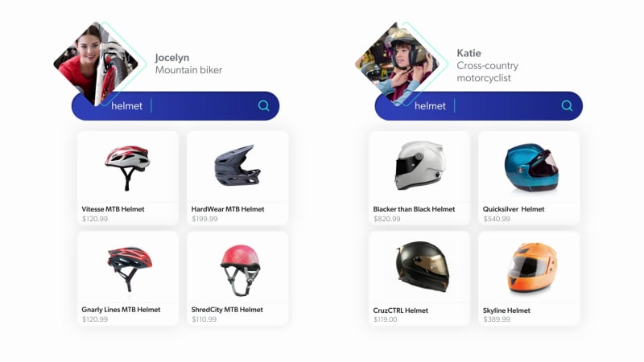The height and width of the screenshot is (362, 644).
Task: Select the black CruzCTRL Helmet image
Action: coord(422,266)
